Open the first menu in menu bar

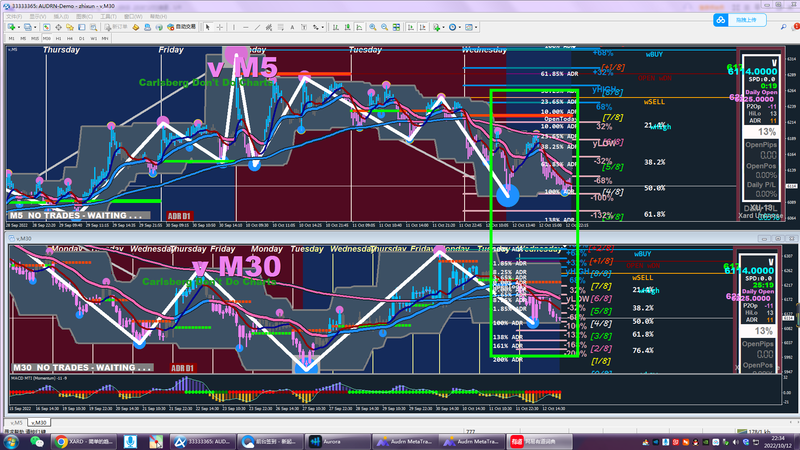tap(14, 16)
